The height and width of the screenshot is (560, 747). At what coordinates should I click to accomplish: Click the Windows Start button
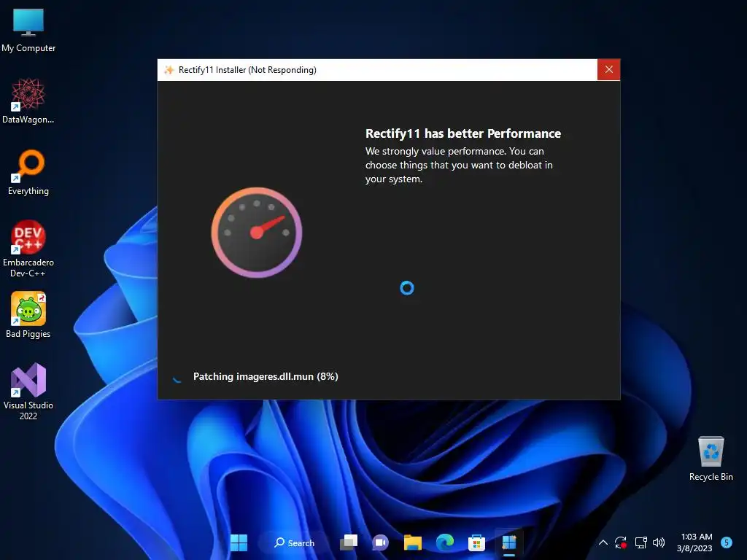(239, 542)
